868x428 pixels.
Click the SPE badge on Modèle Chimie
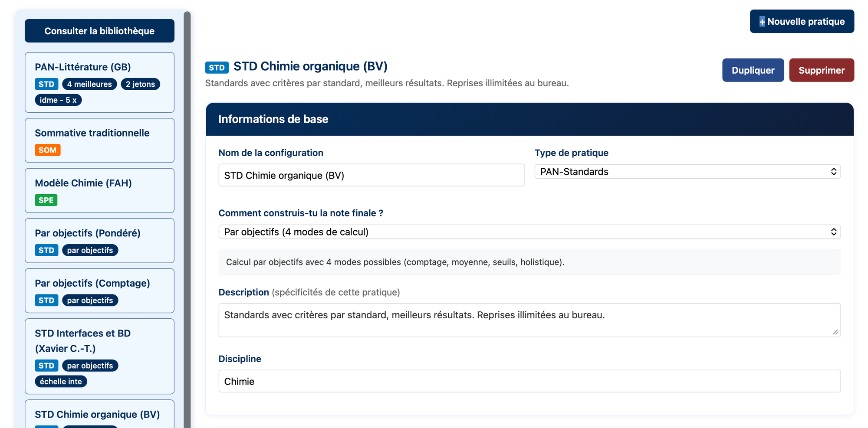(46, 200)
